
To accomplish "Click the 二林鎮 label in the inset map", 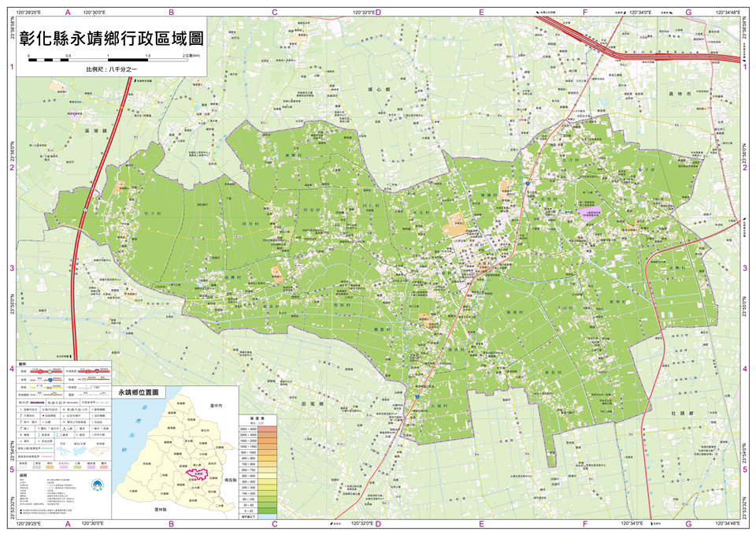I will pyautogui.click(x=165, y=475).
